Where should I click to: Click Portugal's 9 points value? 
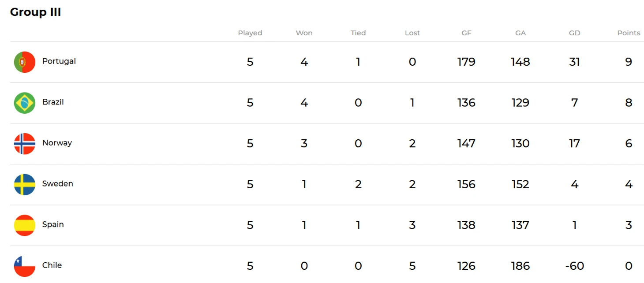(x=629, y=62)
